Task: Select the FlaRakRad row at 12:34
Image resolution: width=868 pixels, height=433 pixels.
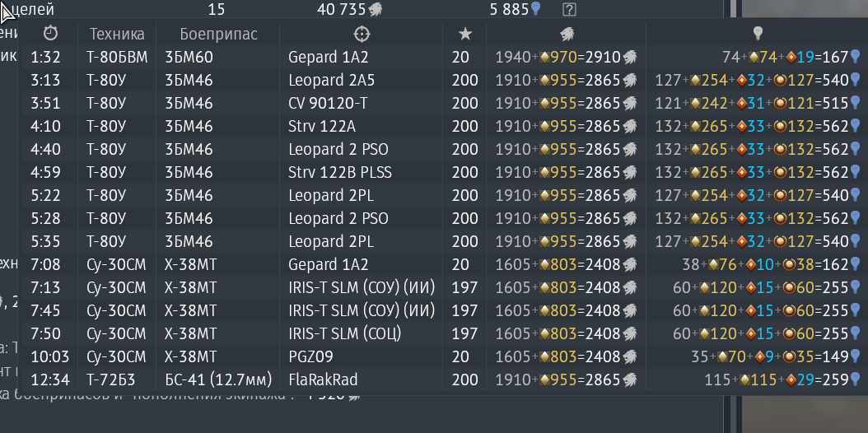Action: [442, 380]
